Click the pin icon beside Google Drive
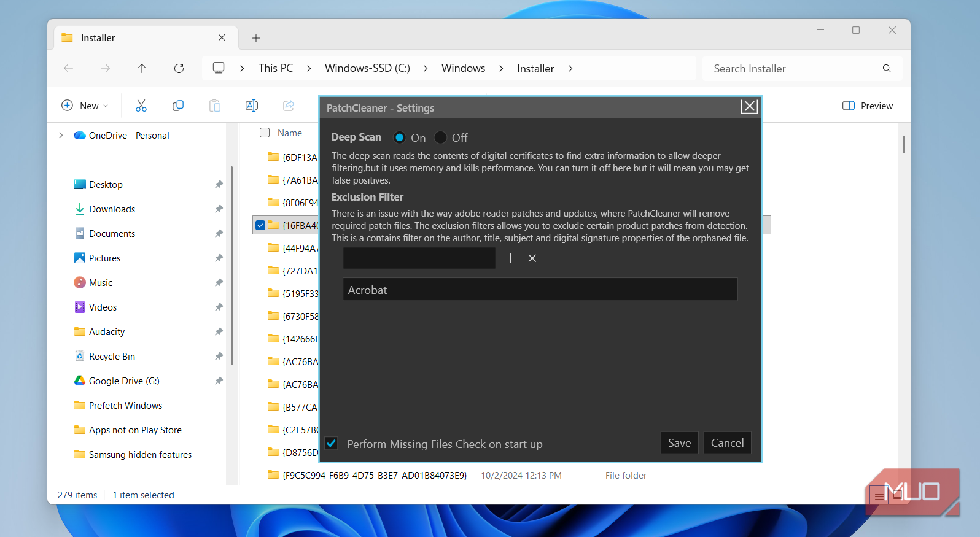 (x=219, y=381)
